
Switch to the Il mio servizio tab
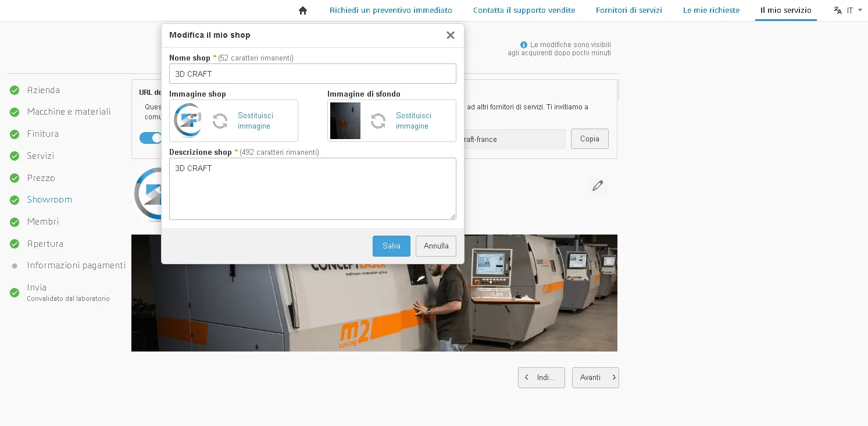785,10
